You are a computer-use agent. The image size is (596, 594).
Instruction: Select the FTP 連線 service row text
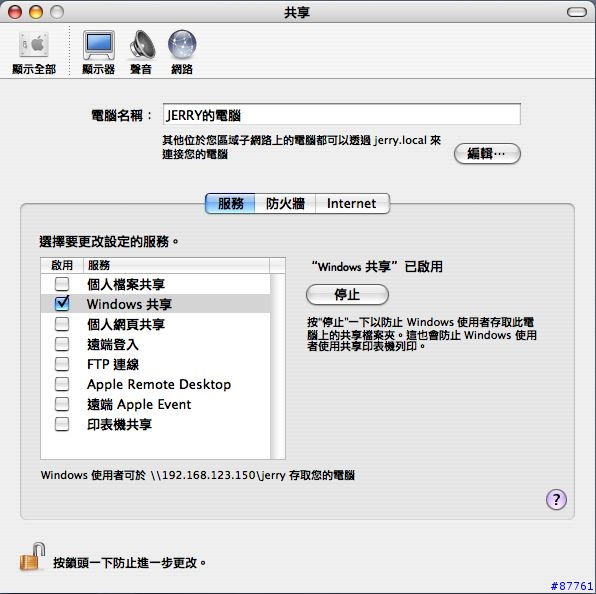click(113, 364)
